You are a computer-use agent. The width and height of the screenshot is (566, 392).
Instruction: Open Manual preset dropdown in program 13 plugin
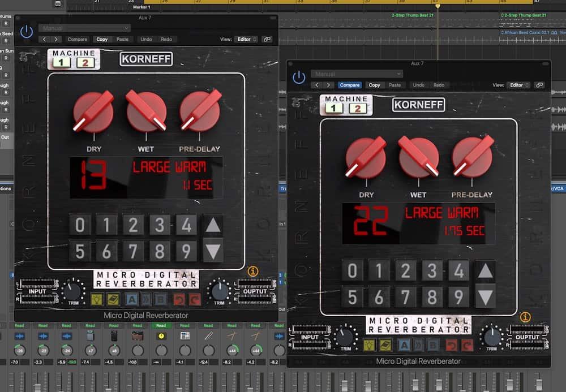(85, 28)
